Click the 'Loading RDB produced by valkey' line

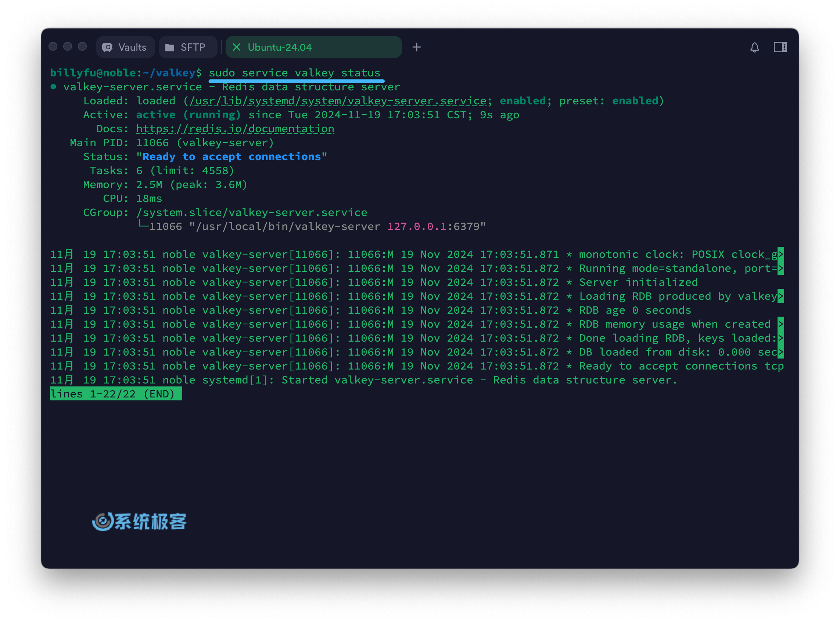click(417, 296)
